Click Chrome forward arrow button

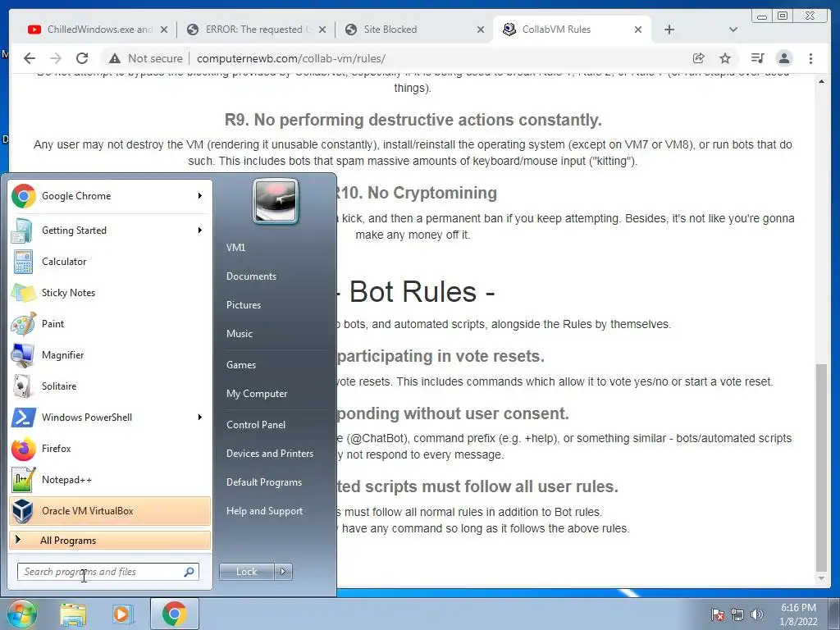coord(55,58)
